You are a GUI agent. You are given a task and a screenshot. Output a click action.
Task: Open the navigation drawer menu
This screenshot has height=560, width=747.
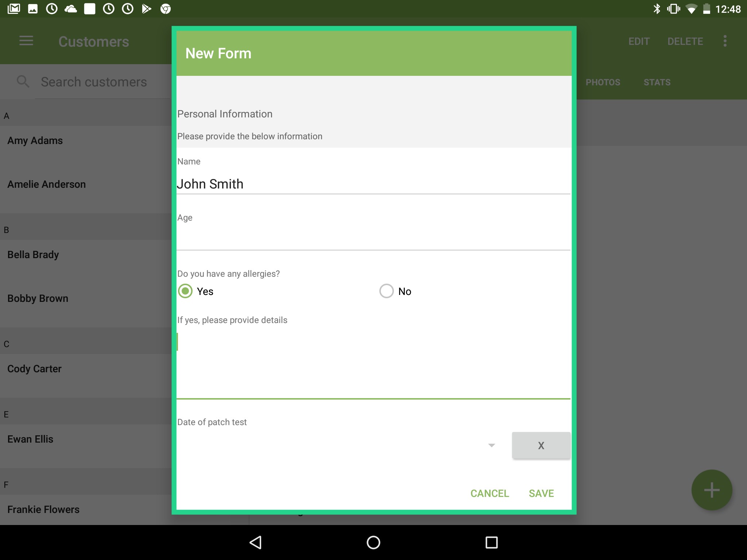point(26,41)
